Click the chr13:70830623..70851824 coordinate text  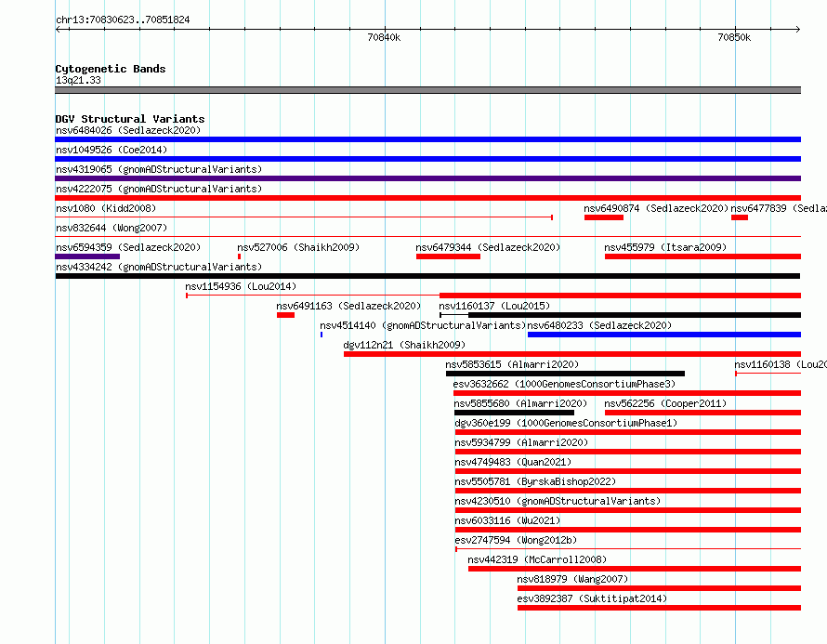pyautogui.click(x=123, y=20)
